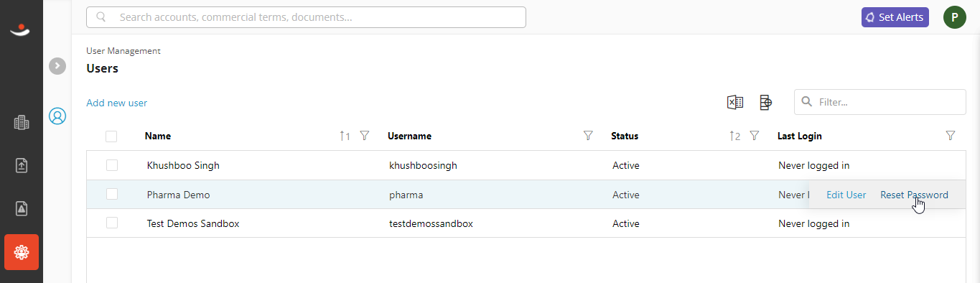Click the Active status of Khushboo Singh
This screenshot has width=980, height=283.
(x=625, y=165)
